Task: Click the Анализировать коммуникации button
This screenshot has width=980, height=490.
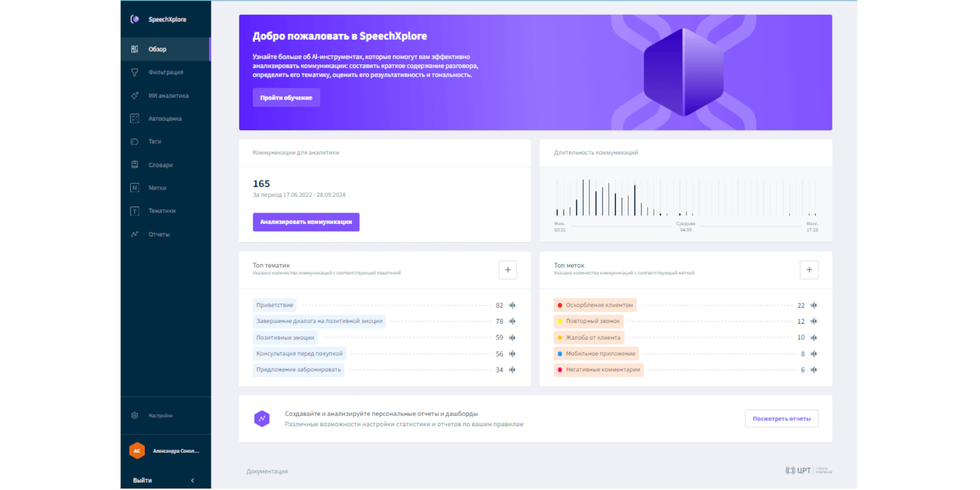Action: pyautogui.click(x=306, y=222)
